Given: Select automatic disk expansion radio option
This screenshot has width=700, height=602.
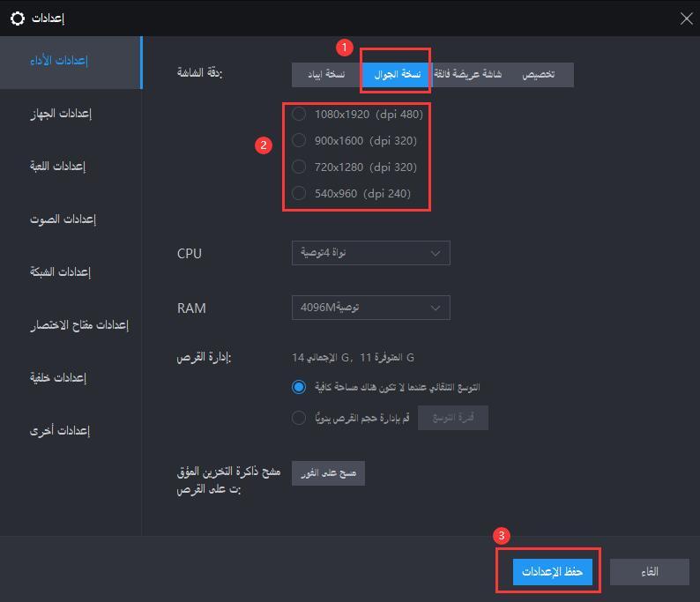Looking at the screenshot, I should (x=299, y=387).
